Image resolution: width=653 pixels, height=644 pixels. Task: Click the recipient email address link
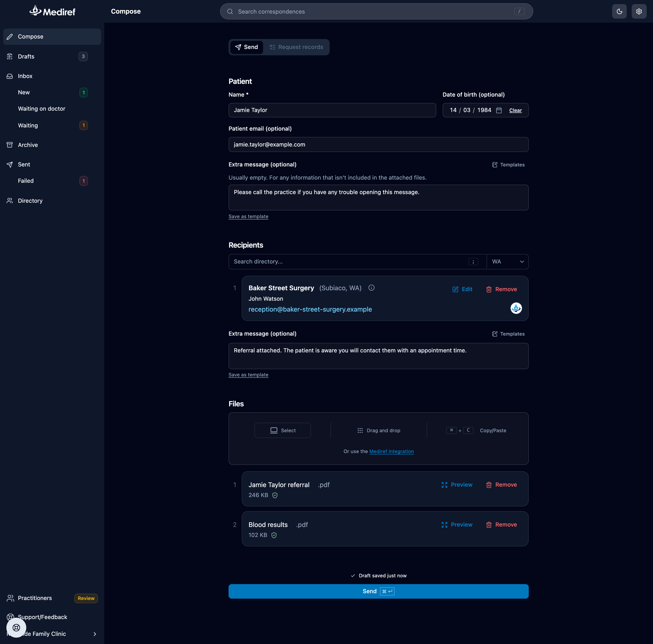310,309
